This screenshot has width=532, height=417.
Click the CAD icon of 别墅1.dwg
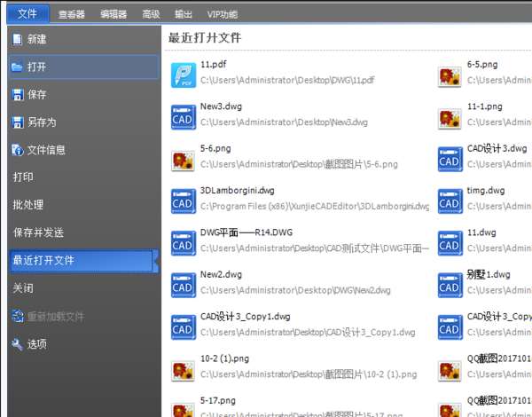450,285
